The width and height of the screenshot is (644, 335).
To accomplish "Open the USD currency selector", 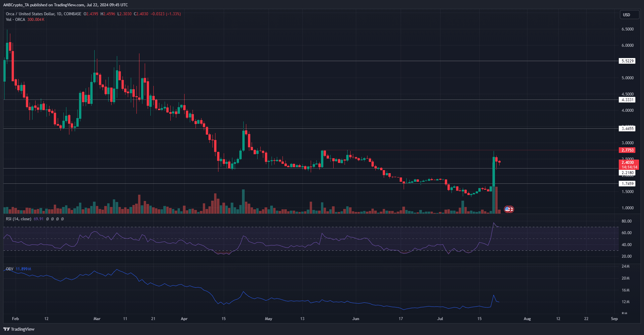I will tap(629, 15).
